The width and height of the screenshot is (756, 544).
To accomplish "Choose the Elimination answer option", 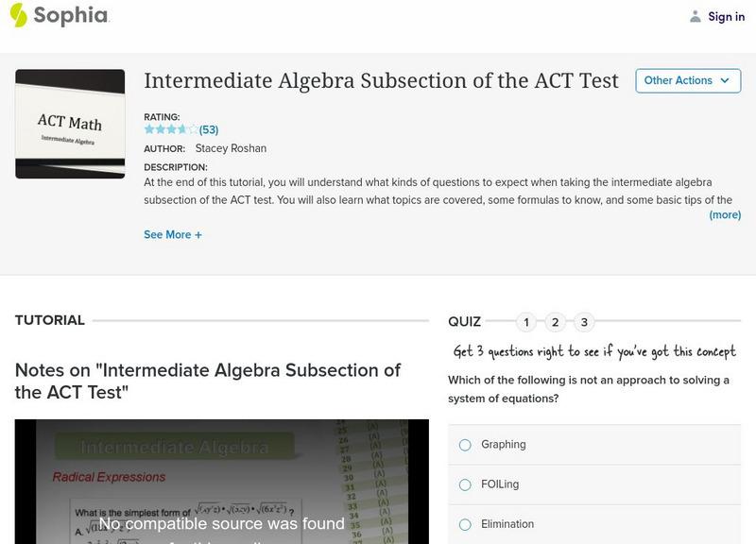I will click(465, 524).
